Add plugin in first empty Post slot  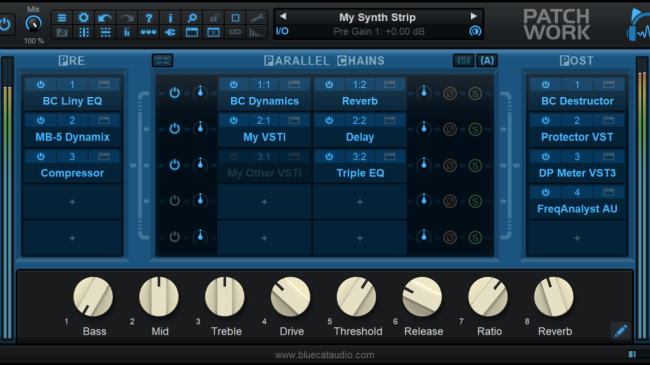pyautogui.click(x=577, y=238)
